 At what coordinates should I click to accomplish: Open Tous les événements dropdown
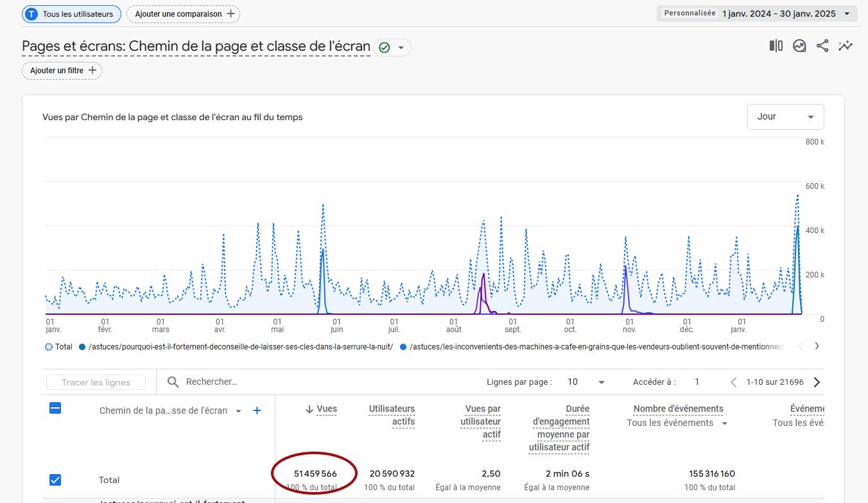tap(677, 423)
